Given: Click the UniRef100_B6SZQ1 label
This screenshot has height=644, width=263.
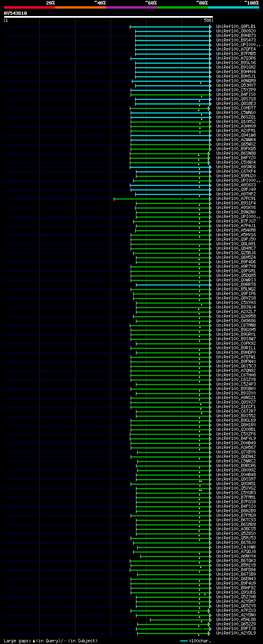Looking at the screenshot, I should pyautogui.click(x=236, y=117).
